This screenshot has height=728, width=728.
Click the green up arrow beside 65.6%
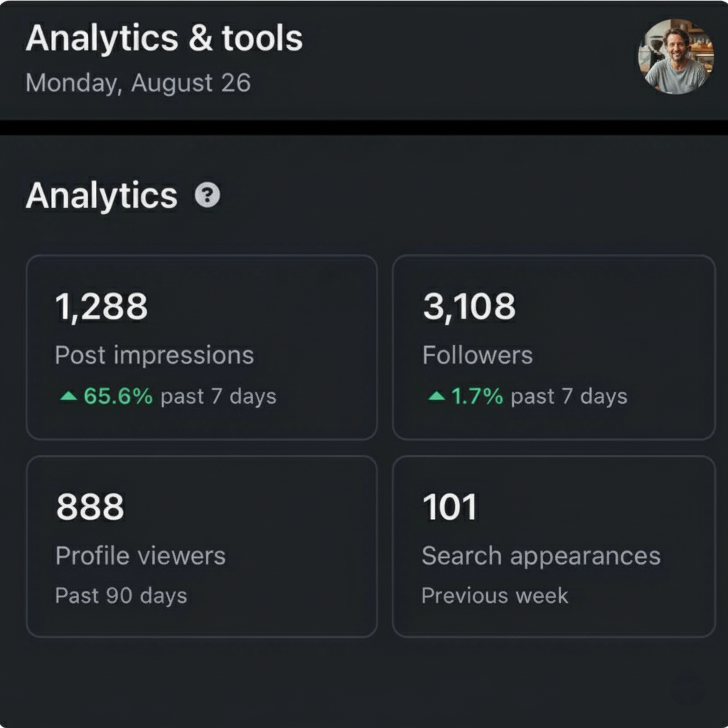coord(68,397)
